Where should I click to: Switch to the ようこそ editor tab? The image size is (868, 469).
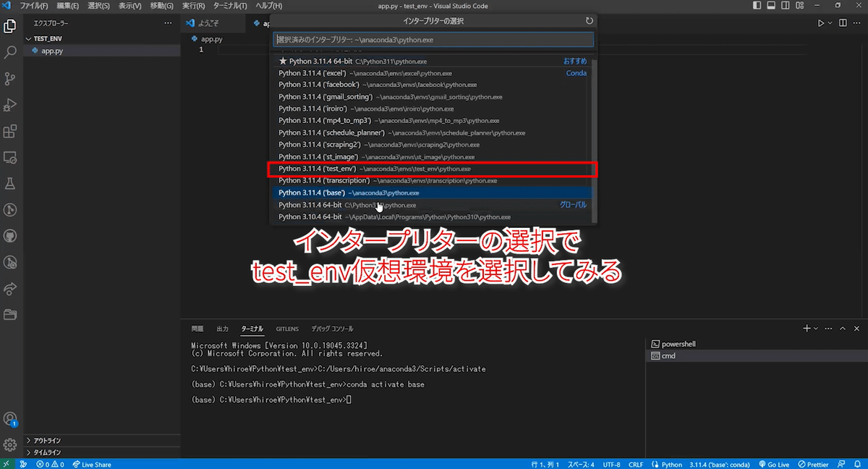(211, 23)
